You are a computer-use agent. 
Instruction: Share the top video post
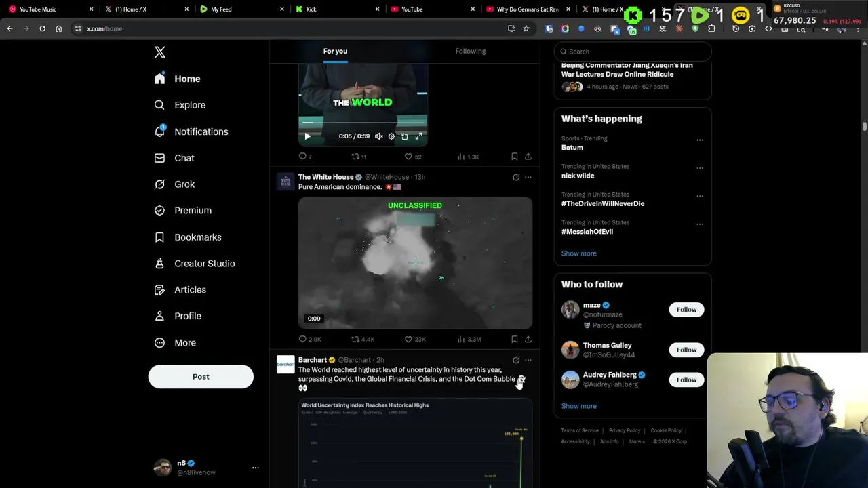pyautogui.click(x=528, y=157)
